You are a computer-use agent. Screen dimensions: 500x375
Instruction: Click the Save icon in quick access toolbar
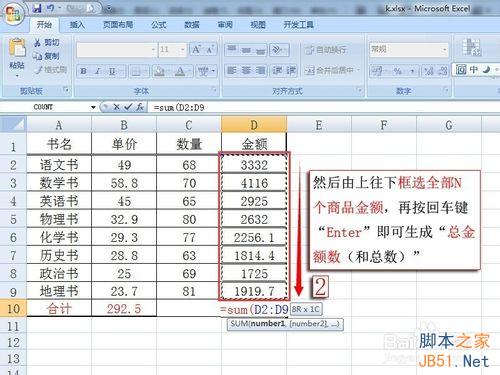(37, 8)
